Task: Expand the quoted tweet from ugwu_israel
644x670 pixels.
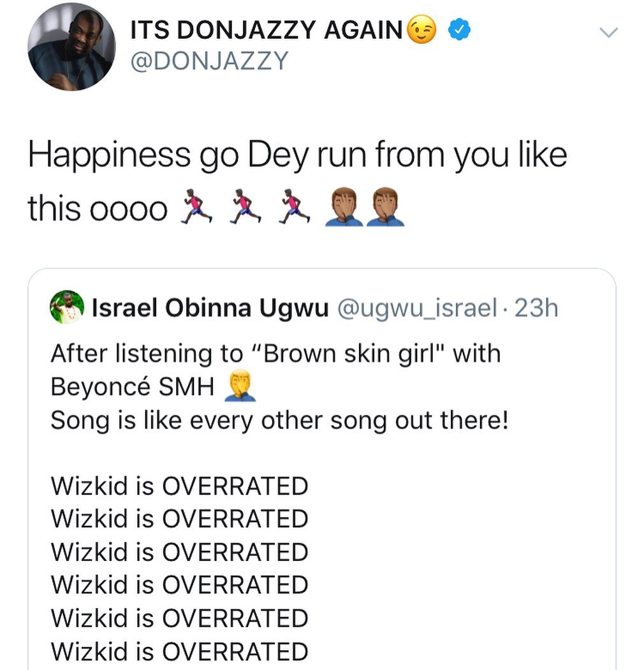Action: (319, 446)
